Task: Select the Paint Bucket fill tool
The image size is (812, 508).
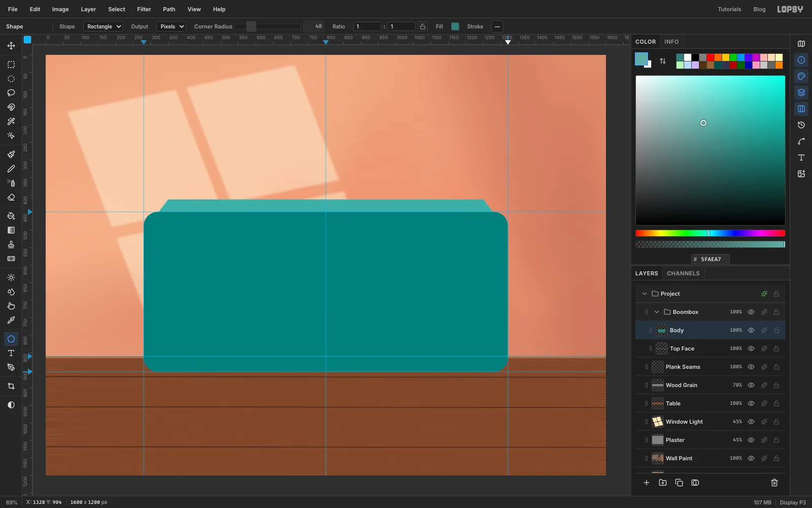Action: (x=11, y=216)
